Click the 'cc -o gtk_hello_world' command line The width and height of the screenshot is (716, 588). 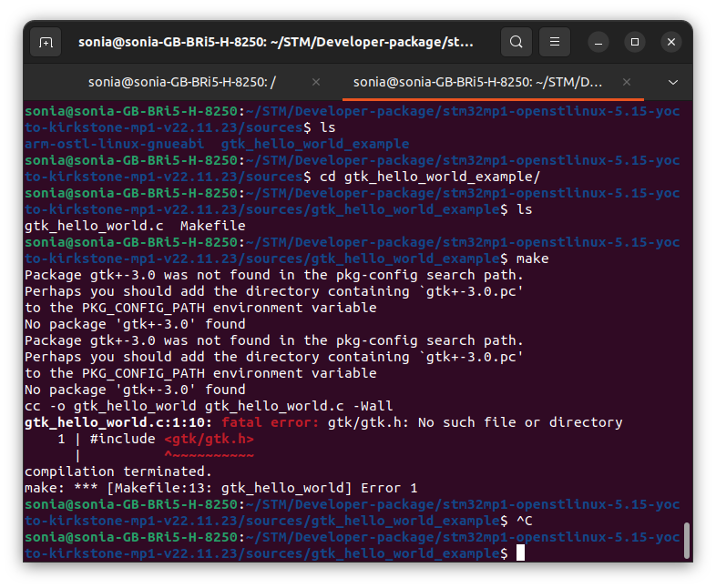209,406
